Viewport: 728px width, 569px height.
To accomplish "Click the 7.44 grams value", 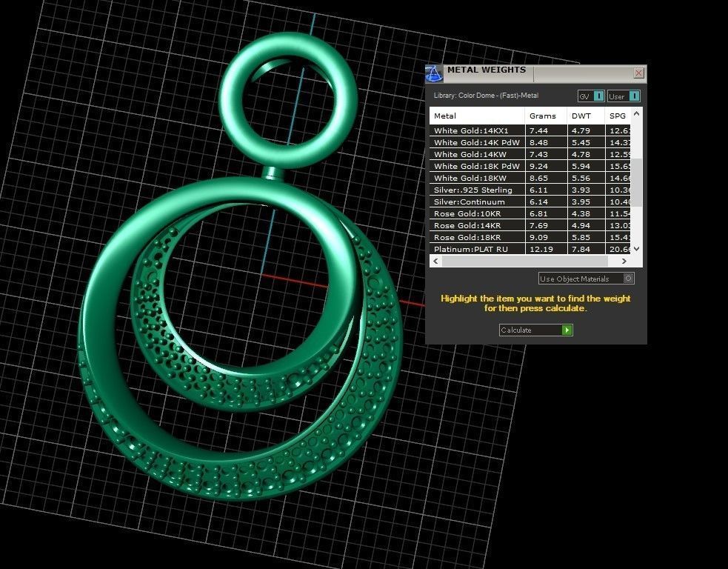I will 538,130.
